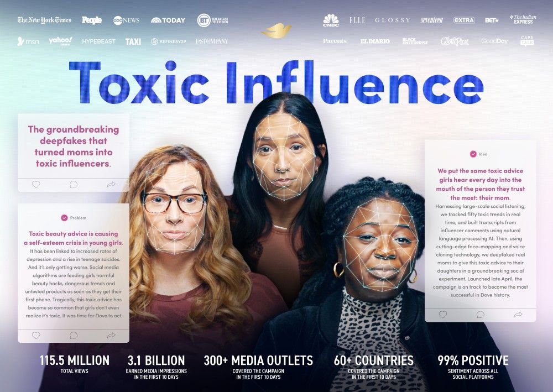Click the heart icon in the Idea card
553x392 pixels.
click(x=442, y=314)
